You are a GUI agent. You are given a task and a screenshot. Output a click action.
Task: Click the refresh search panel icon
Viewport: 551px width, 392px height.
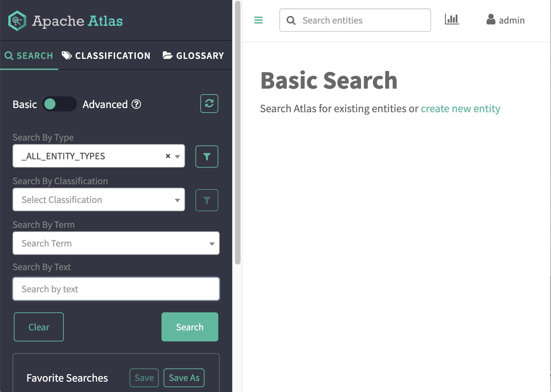209,104
